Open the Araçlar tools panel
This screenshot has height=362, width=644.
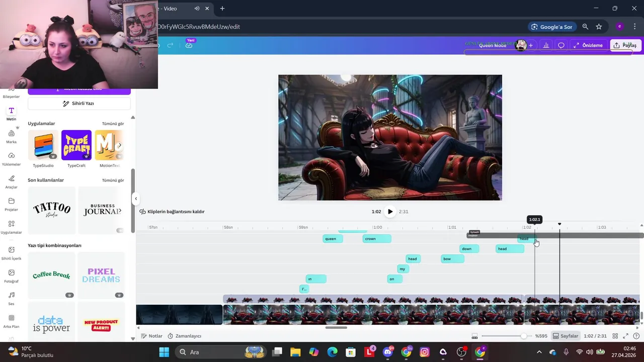pyautogui.click(x=11, y=182)
